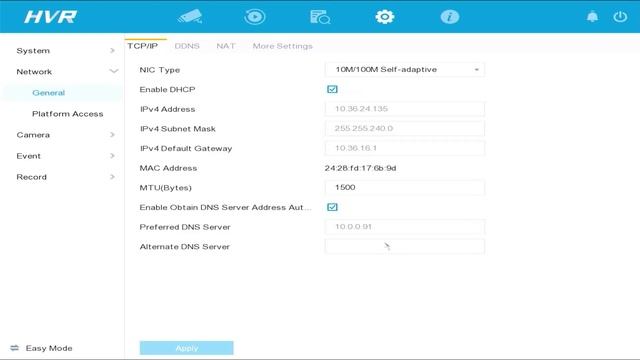Click the Enable DHCP label
The width and height of the screenshot is (640, 360).
(x=167, y=89)
